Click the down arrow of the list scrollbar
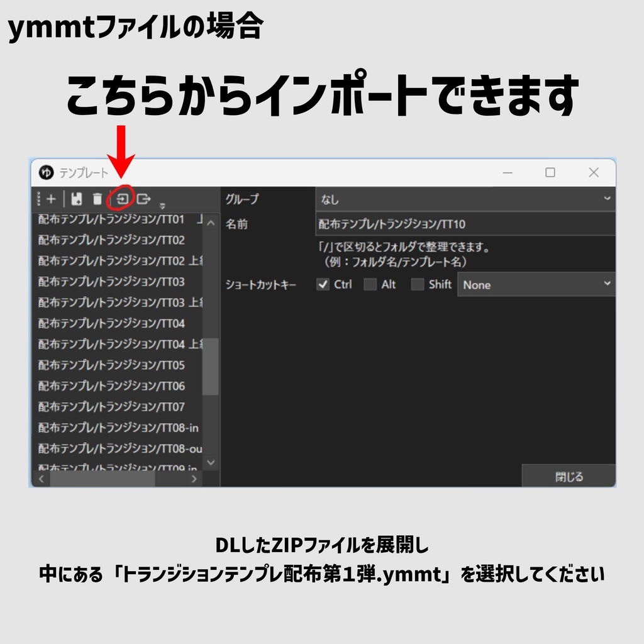 (x=211, y=461)
